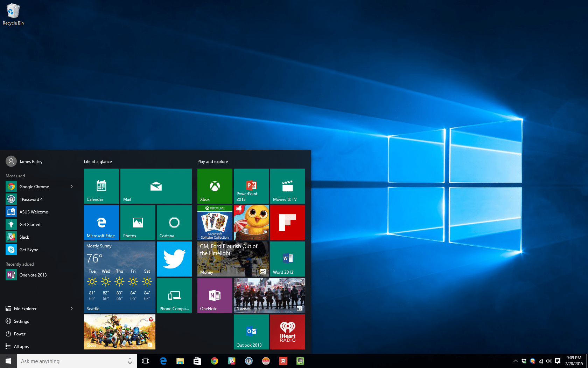Show hidden system tray icons
Viewport: 588px width, 368px height.
tap(515, 361)
